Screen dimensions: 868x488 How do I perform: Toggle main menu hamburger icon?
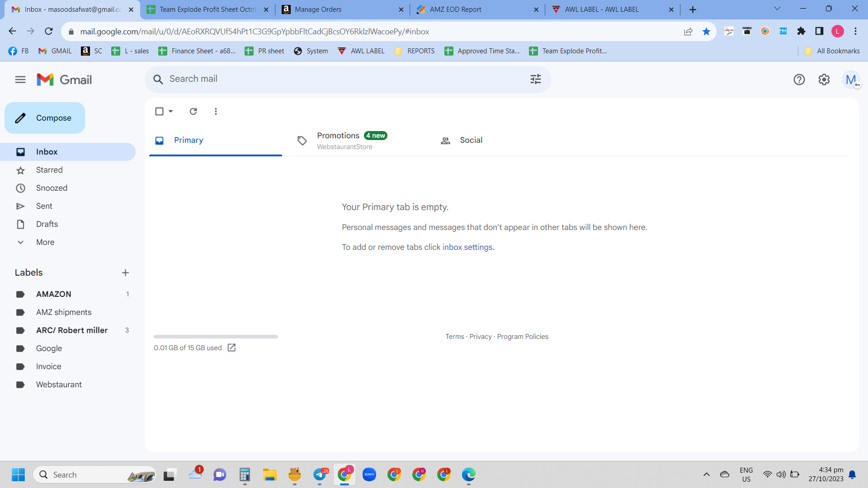click(x=20, y=80)
